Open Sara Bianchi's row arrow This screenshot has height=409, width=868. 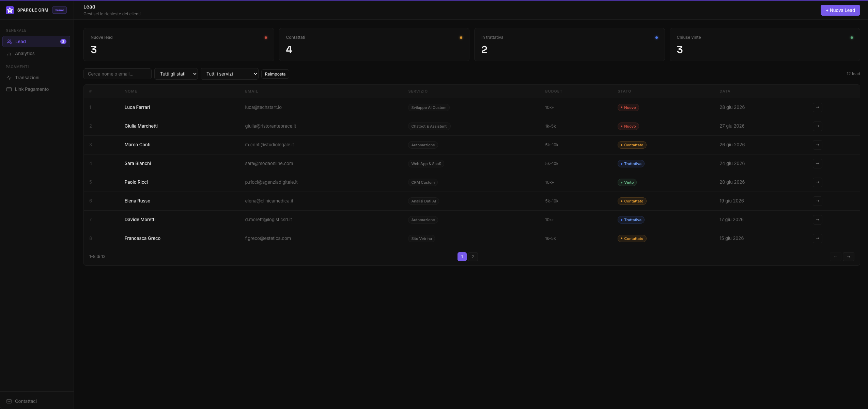[818, 163]
